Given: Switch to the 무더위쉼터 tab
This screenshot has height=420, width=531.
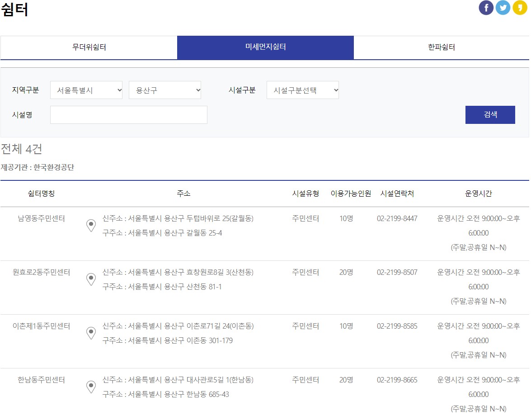Looking at the screenshot, I should click(88, 47).
